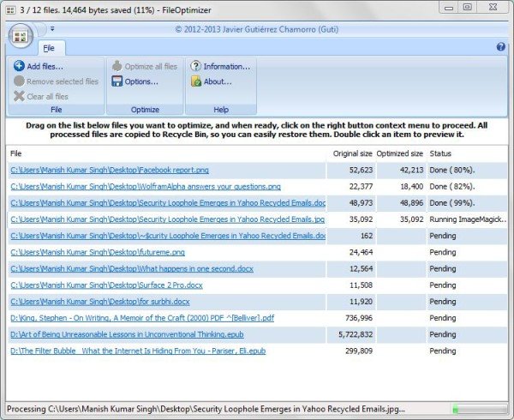This screenshot has width=514, height=420.
Task: Select the for surbhi.docx link
Action: [x=100, y=302]
